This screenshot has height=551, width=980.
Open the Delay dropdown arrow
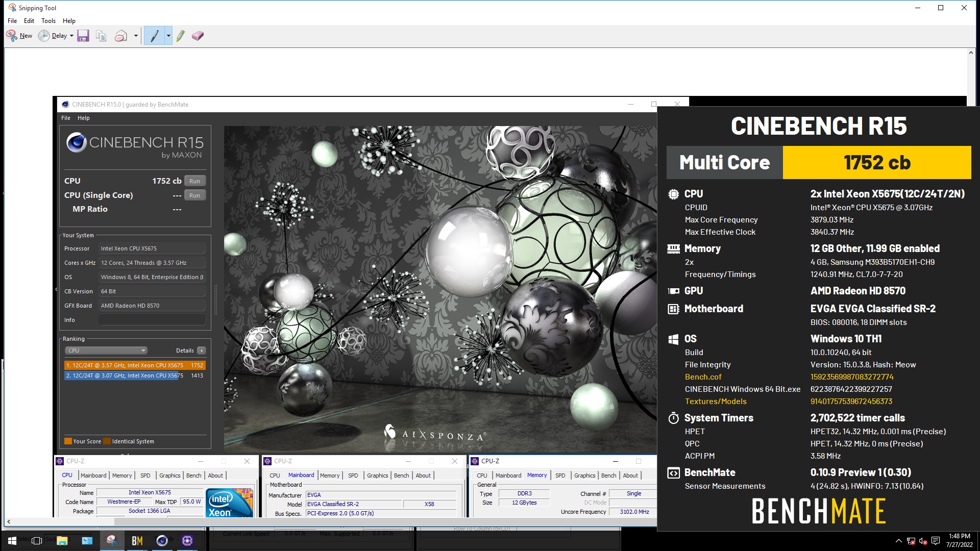[x=71, y=36]
